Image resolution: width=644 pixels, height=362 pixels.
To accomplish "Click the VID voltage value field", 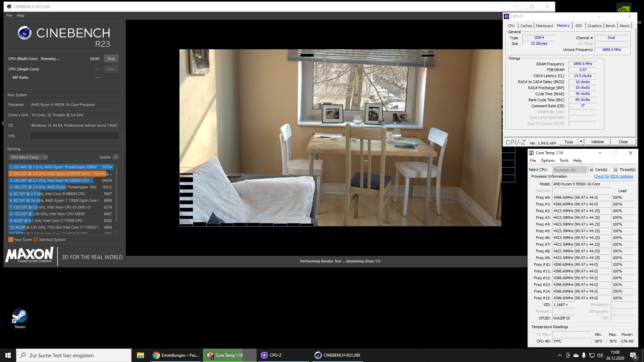I will [563, 305].
